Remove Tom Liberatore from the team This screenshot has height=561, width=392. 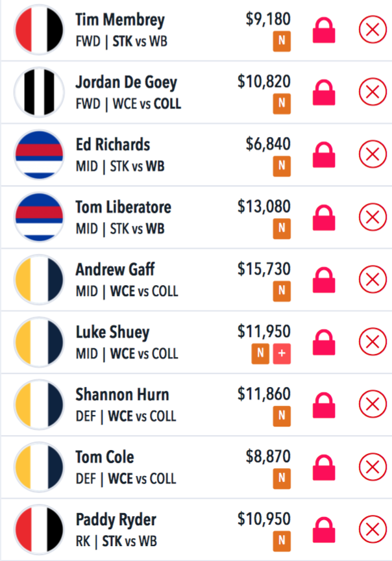(x=373, y=217)
